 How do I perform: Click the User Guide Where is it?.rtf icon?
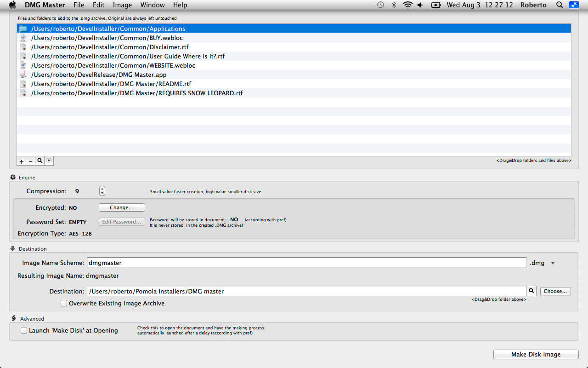point(23,56)
